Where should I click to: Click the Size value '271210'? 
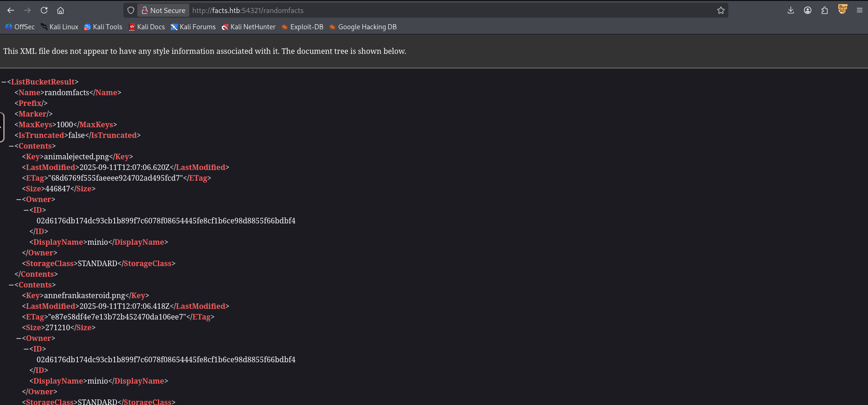click(58, 327)
